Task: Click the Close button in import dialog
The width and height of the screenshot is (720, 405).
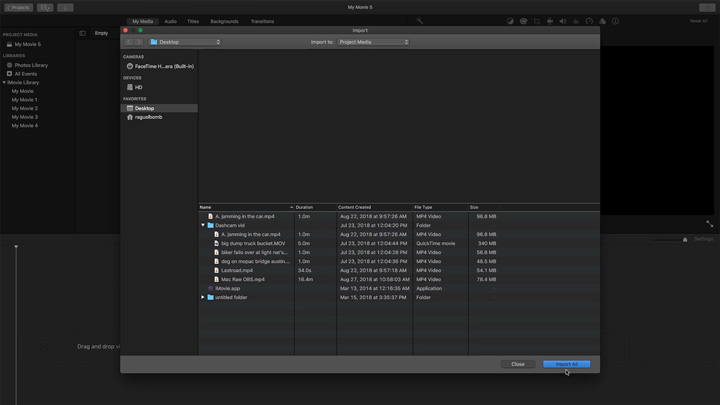Action: click(x=518, y=364)
